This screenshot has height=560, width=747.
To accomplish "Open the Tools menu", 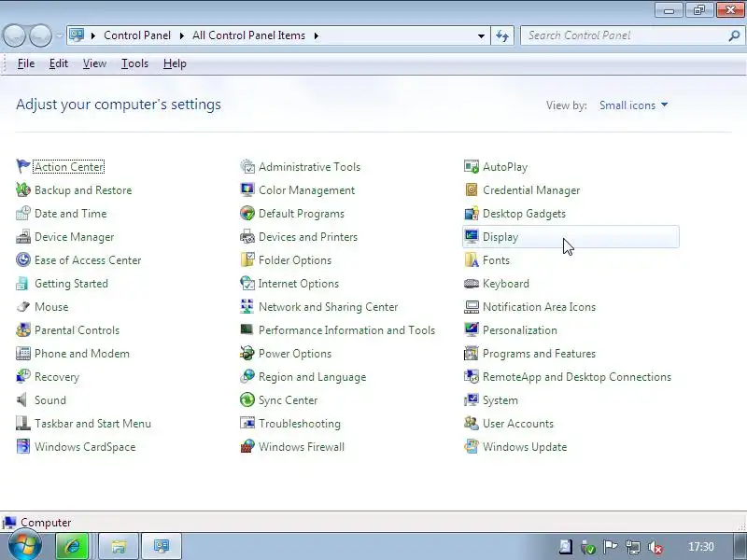I will click(134, 63).
